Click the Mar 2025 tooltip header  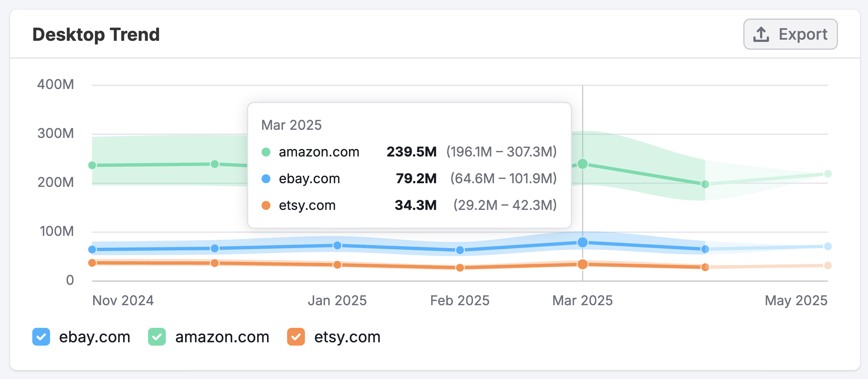(292, 125)
